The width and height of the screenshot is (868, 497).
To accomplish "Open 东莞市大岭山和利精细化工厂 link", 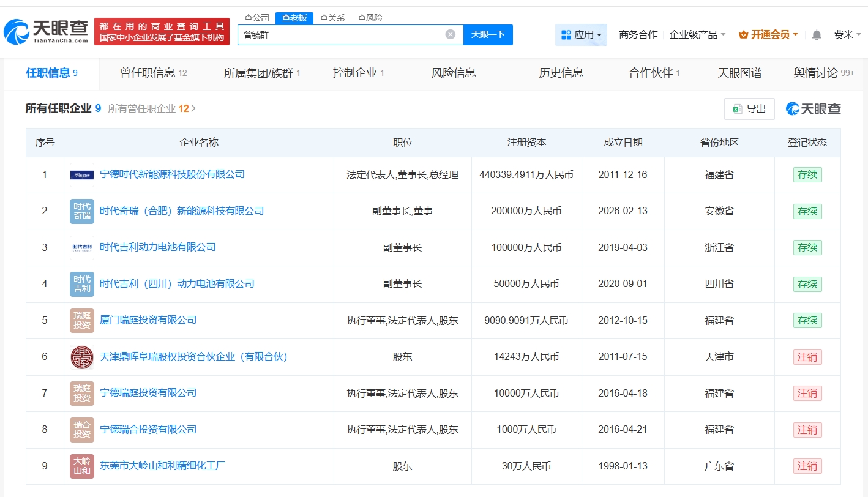I will (162, 466).
